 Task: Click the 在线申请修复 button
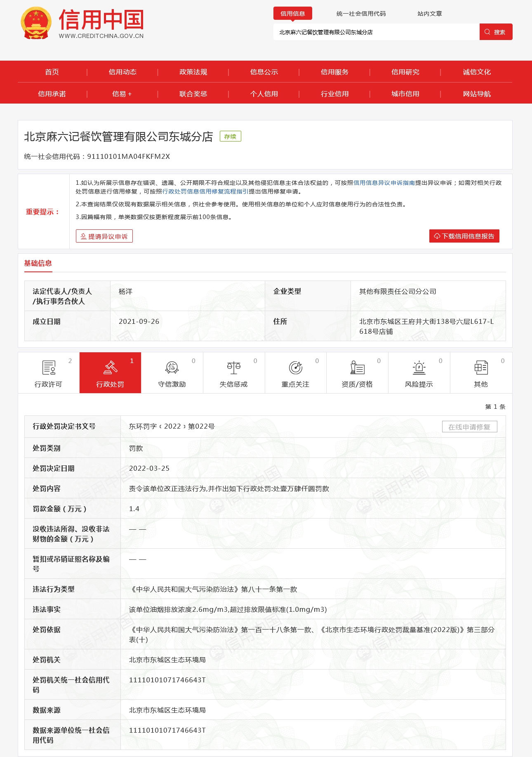point(470,427)
